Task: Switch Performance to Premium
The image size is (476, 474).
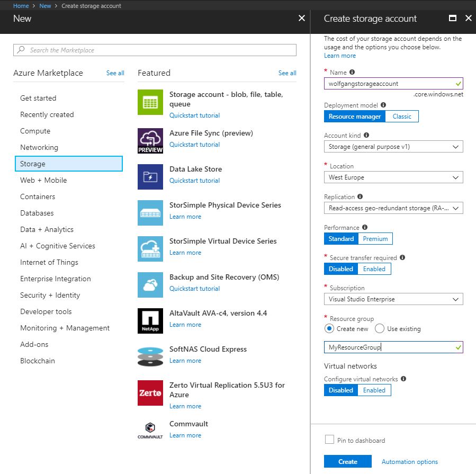Action: (x=375, y=238)
